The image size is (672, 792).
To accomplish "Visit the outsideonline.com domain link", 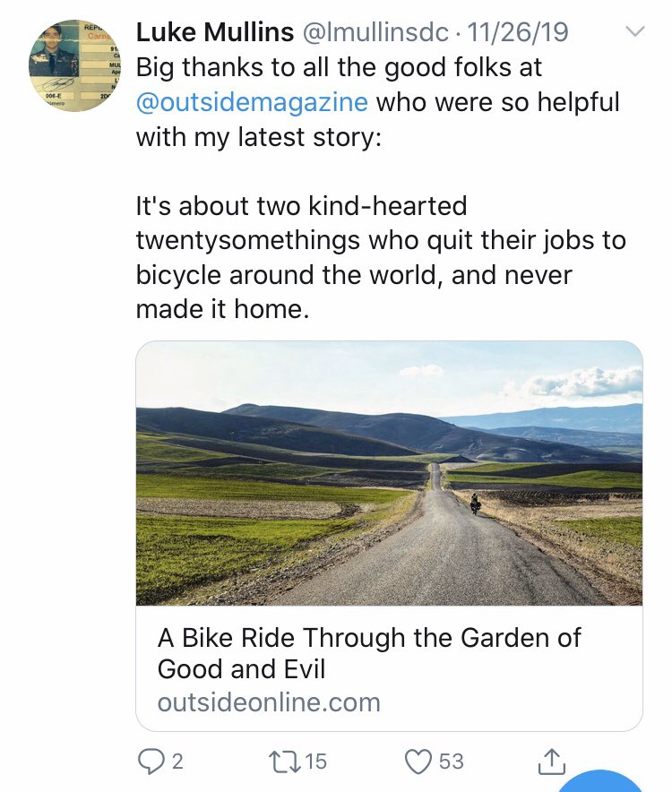I will point(269,702).
